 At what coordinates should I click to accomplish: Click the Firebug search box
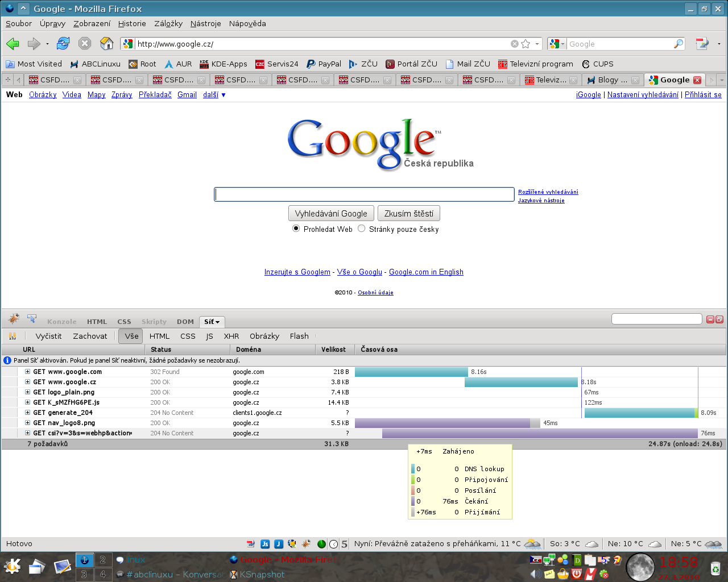tap(656, 319)
